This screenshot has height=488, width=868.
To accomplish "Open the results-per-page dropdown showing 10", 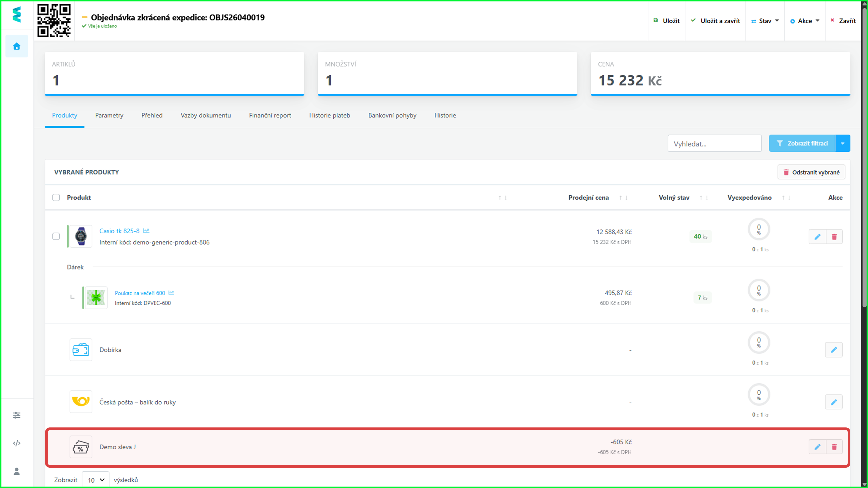I will [96, 480].
